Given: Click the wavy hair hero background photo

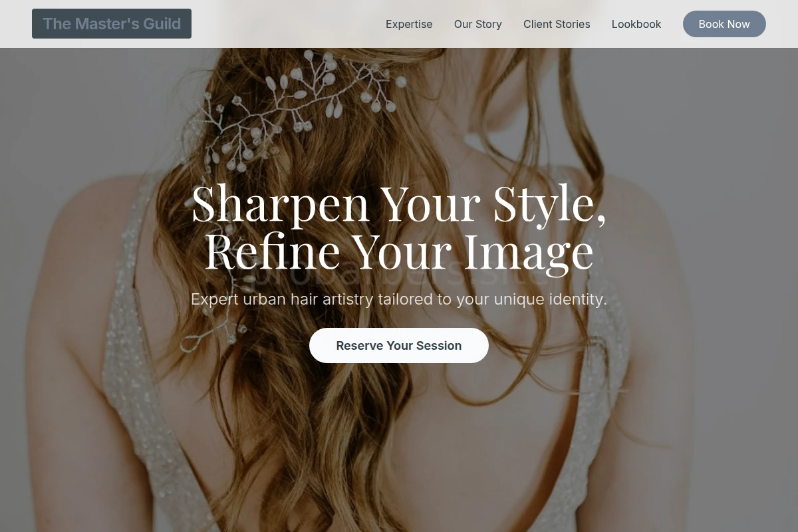Looking at the screenshot, I should [399, 432].
